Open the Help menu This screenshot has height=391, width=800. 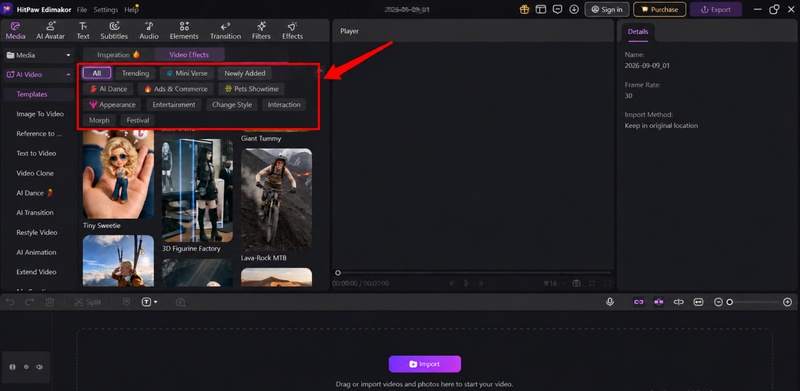(131, 10)
